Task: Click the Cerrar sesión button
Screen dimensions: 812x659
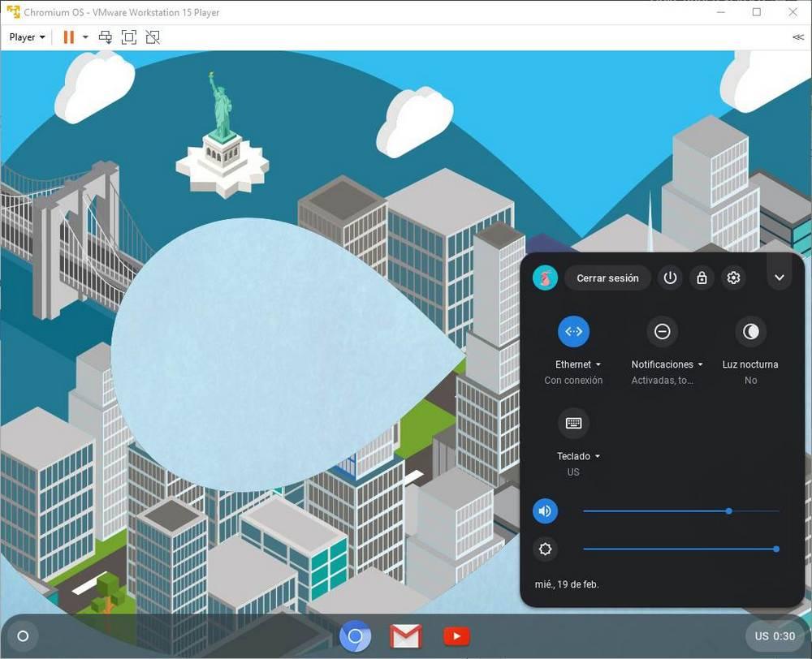Action: (x=607, y=278)
